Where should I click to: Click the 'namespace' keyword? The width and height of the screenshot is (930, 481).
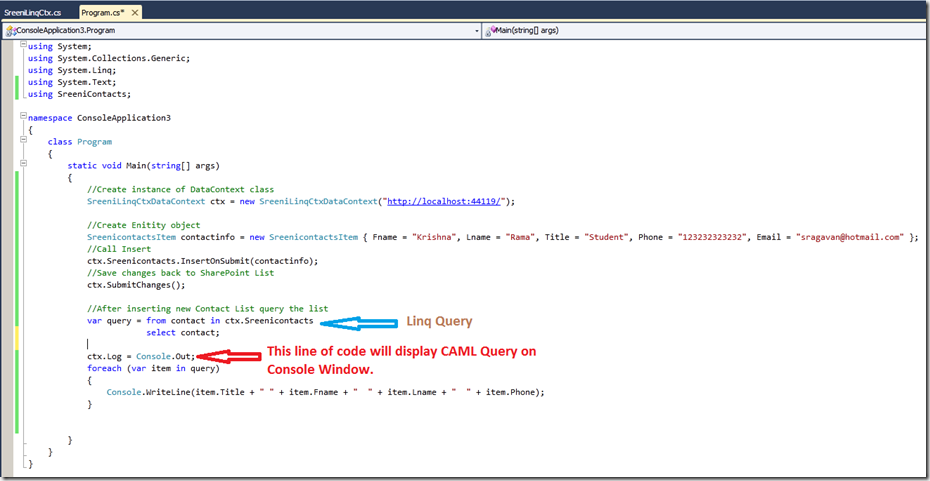[50, 118]
